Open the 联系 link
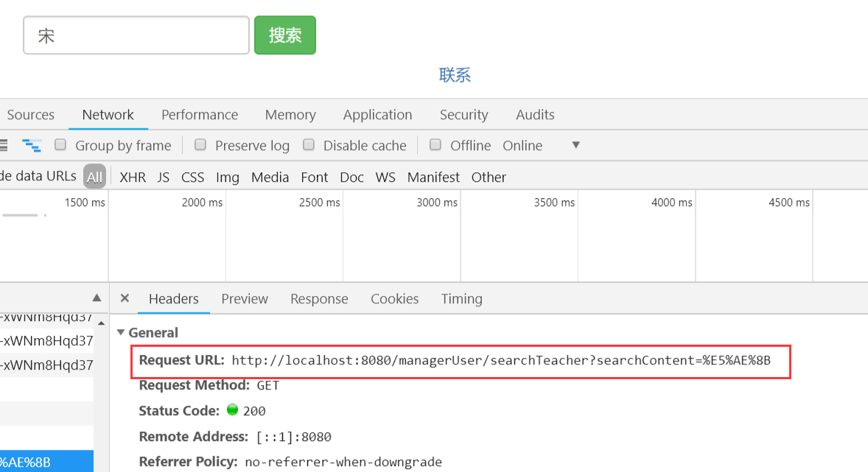Screen dimensions: 868x472 [455, 74]
